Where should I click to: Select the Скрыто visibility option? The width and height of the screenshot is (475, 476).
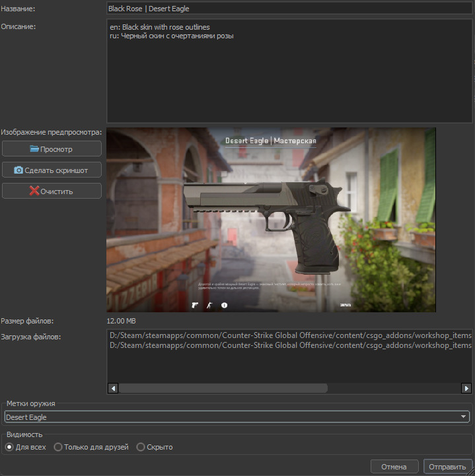(155, 447)
